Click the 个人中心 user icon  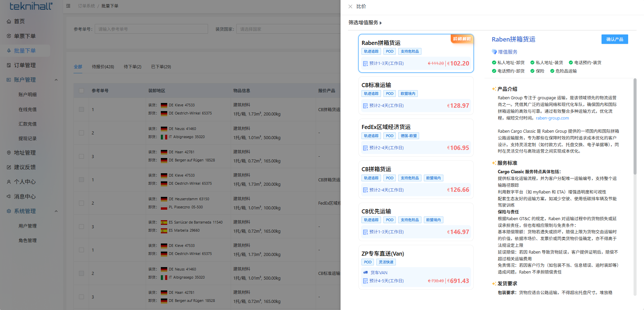click(9, 182)
